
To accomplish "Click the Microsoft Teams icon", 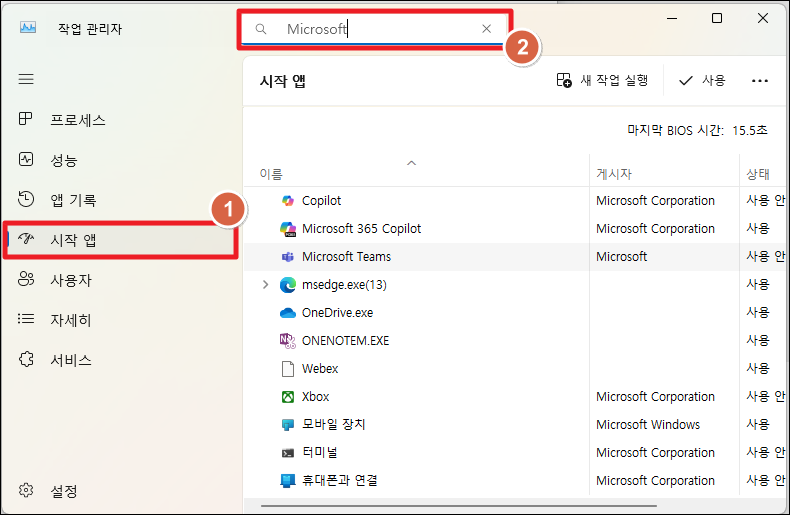I will (x=288, y=257).
